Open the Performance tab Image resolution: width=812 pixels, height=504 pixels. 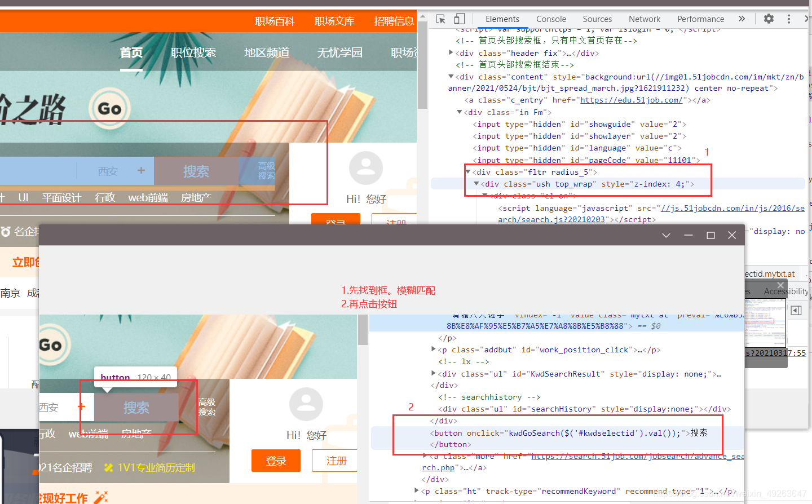[x=700, y=19]
